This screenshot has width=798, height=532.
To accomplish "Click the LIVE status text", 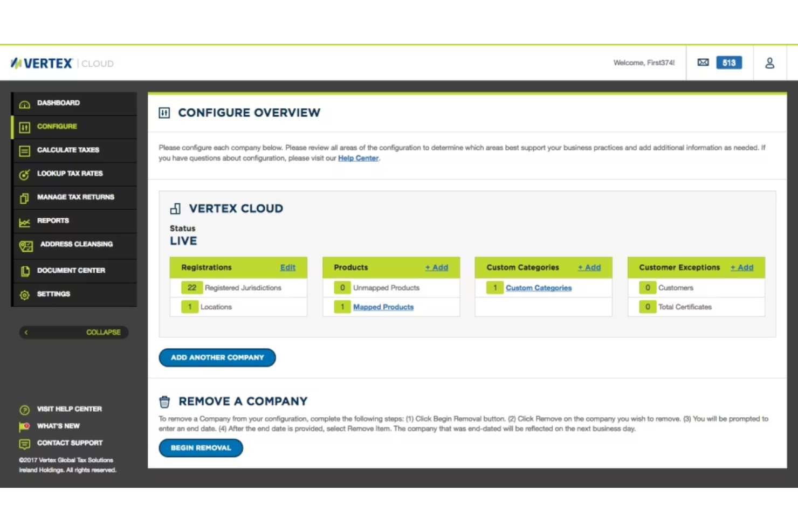I will point(183,241).
